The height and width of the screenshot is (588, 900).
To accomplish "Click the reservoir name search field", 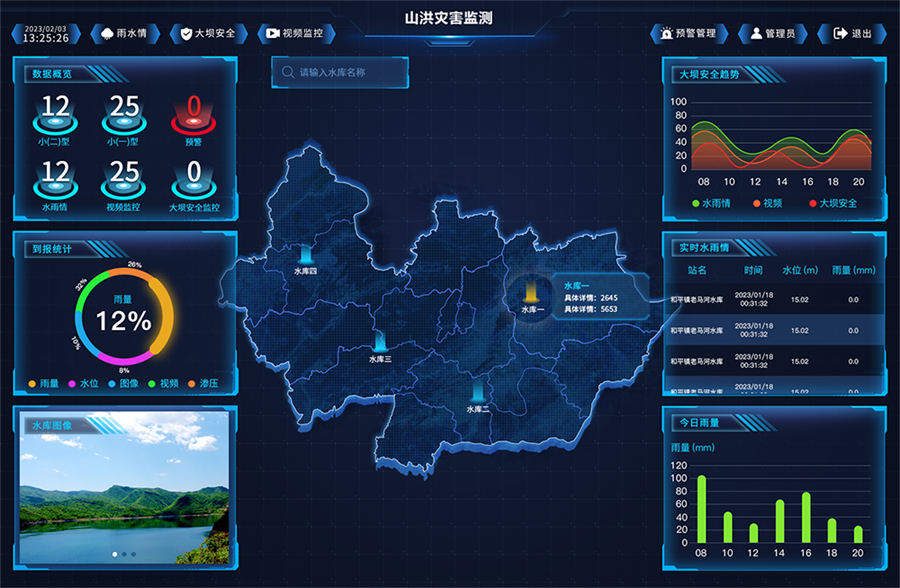I will [x=340, y=72].
